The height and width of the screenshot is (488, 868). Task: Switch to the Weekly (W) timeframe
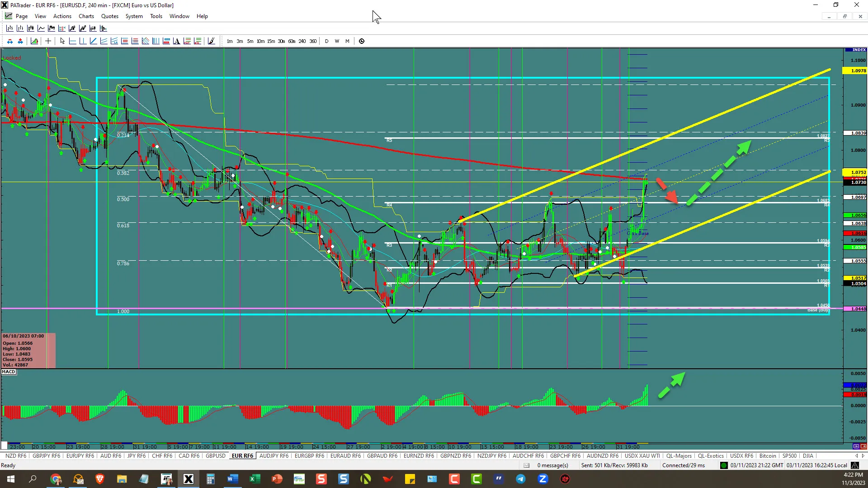pyautogui.click(x=337, y=41)
